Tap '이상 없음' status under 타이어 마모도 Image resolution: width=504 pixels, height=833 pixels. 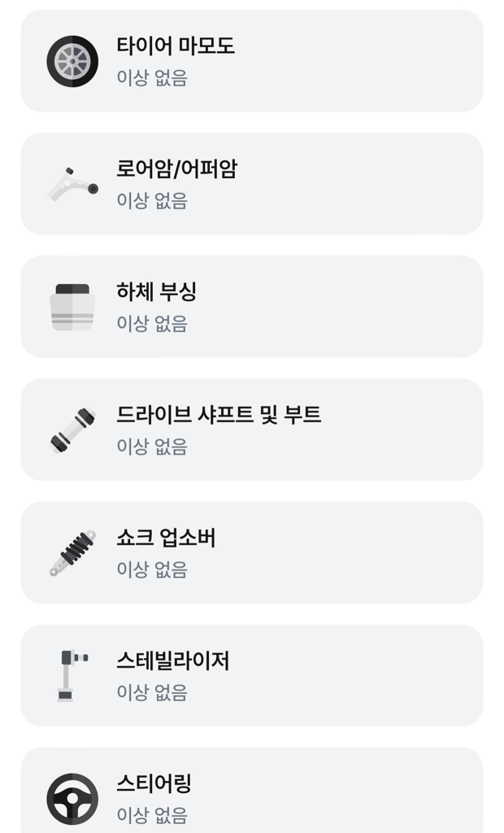(x=152, y=78)
